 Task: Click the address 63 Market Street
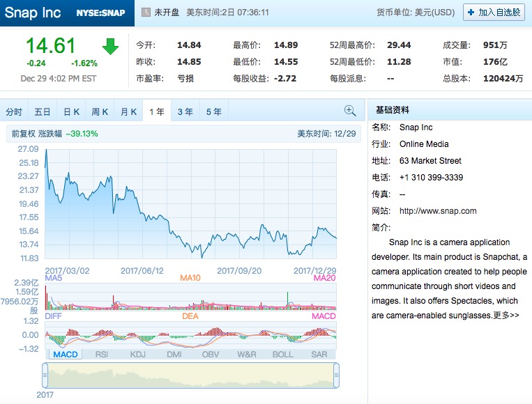tap(430, 161)
